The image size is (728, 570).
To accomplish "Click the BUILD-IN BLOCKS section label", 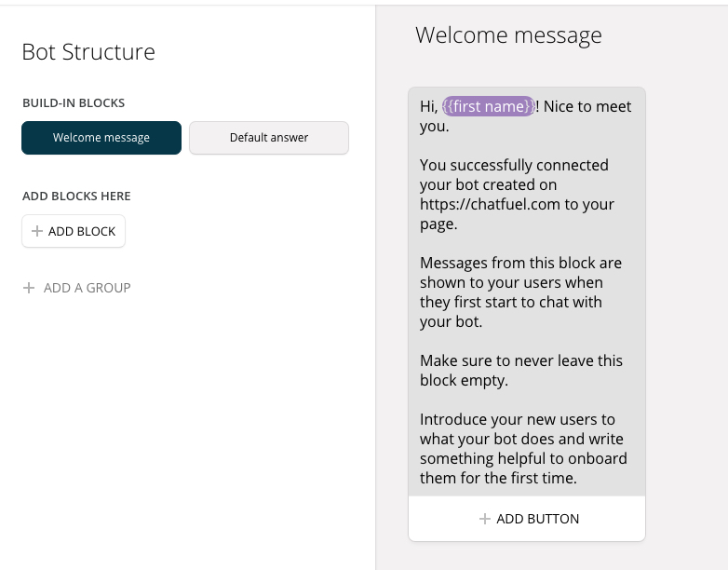I will (74, 102).
